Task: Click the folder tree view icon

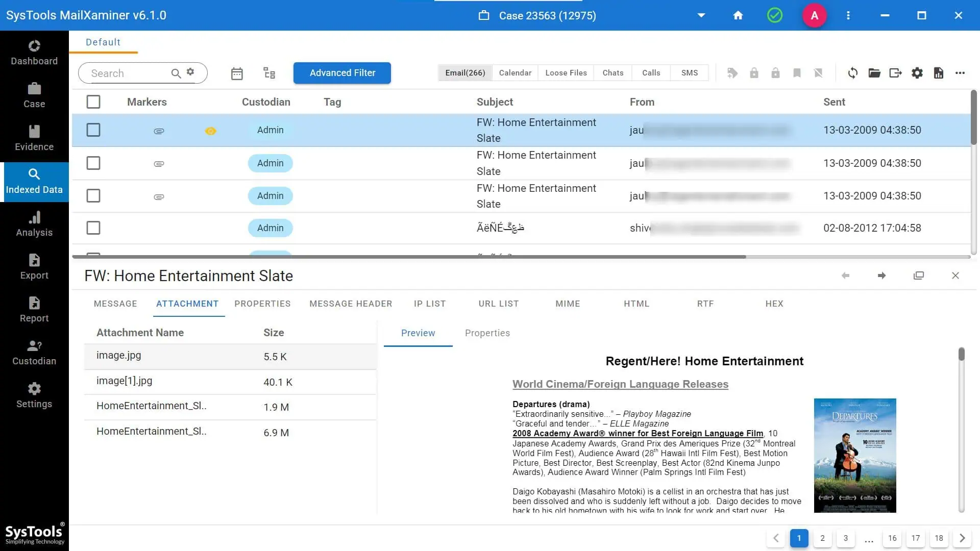Action: (269, 73)
